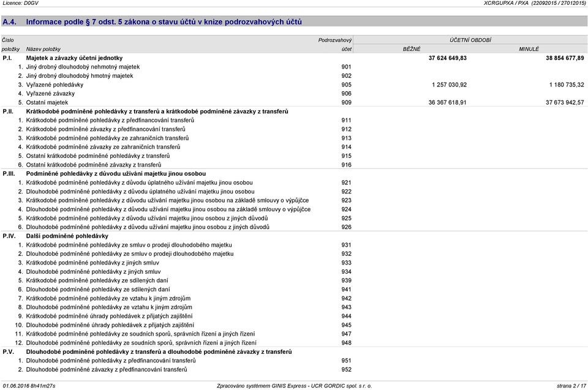Screen dimensions: 588x390
Task: Select 'Krátkodobé podmíněné pohledávky ze sdílených daní'
Action: pyautogui.click(x=97, y=280)
